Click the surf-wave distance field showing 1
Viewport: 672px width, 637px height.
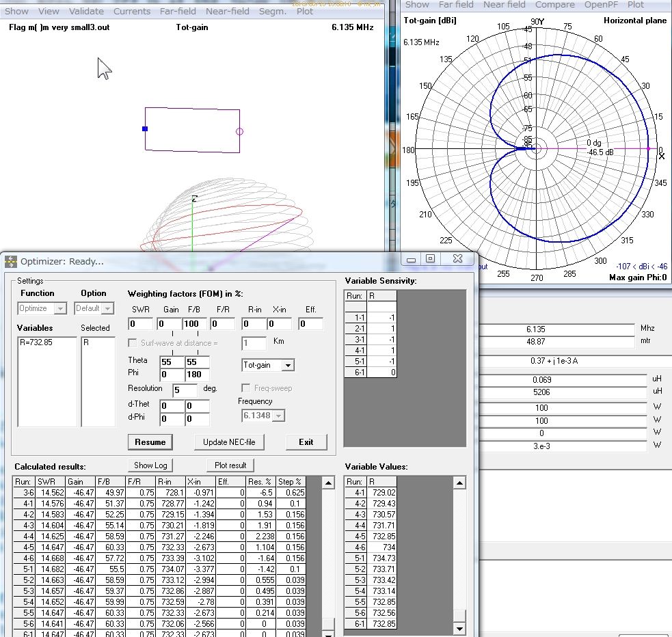[254, 342]
